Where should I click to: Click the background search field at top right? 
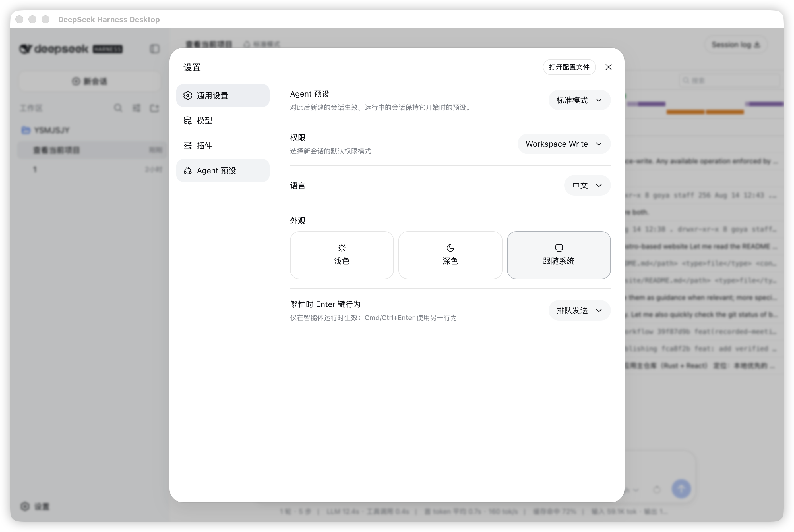tap(730, 80)
